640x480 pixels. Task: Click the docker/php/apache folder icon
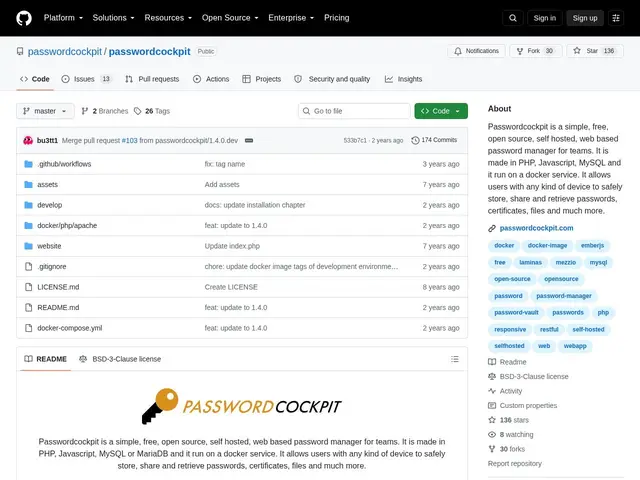pos(28,225)
